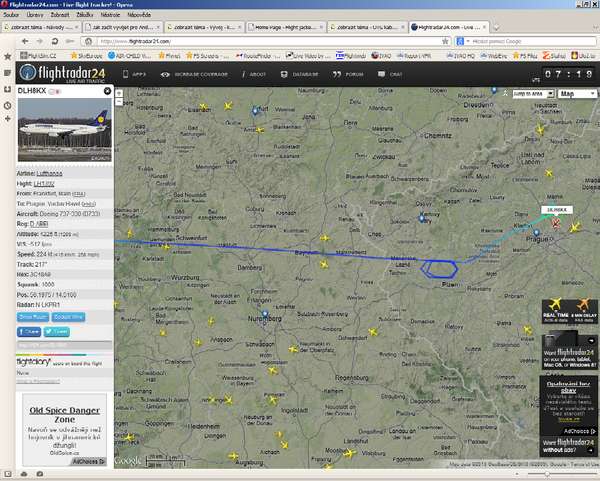Viewport: 600px width, 481px height.
Task: Click the key/wand icon in navigation bar
Action: point(70,41)
